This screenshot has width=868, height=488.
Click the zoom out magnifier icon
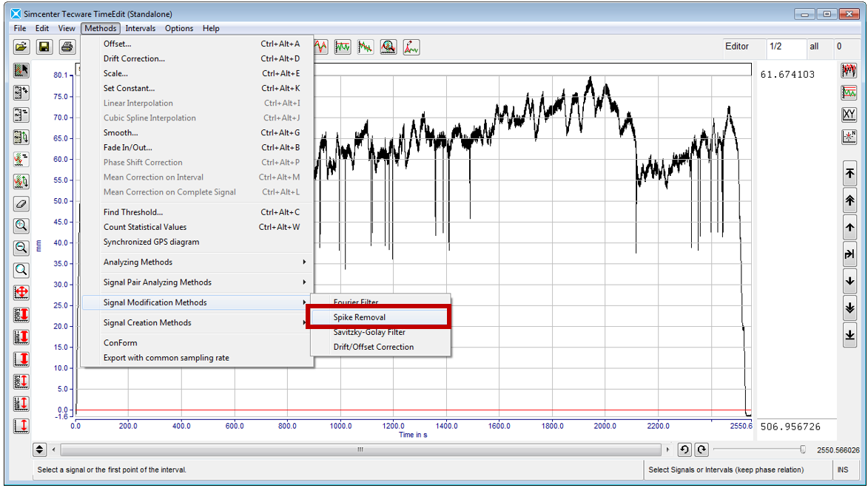pyautogui.click(x=21, y=248)
